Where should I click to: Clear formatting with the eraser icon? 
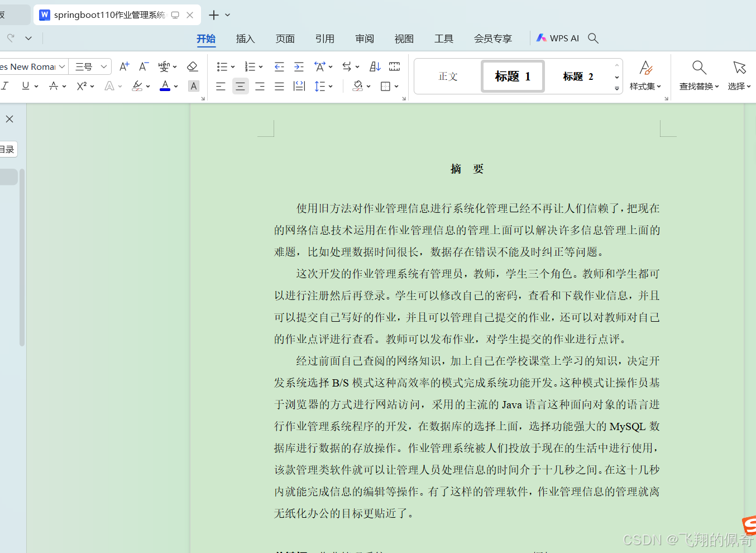193,66
